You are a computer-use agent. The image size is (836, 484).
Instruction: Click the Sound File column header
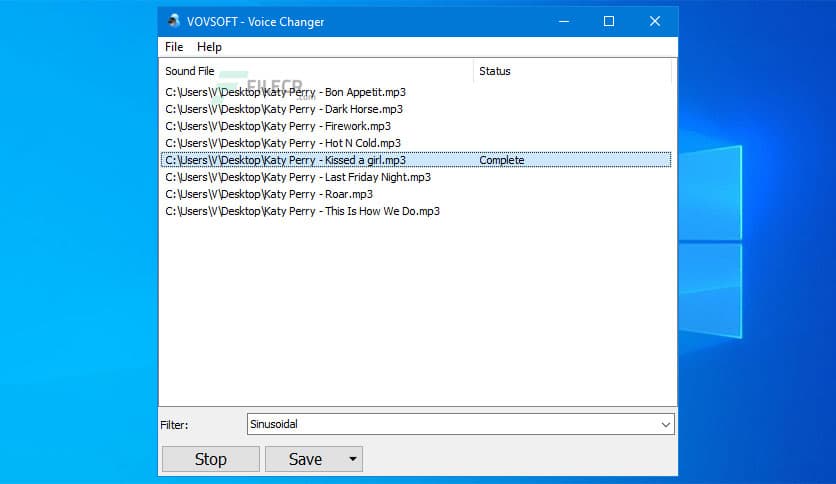316,71
